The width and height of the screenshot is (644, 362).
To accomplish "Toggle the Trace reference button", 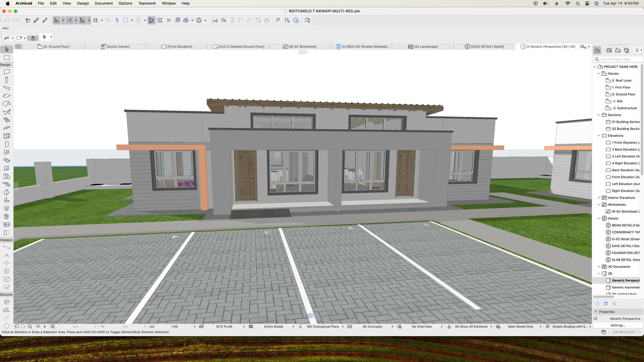I will [125, 20].
